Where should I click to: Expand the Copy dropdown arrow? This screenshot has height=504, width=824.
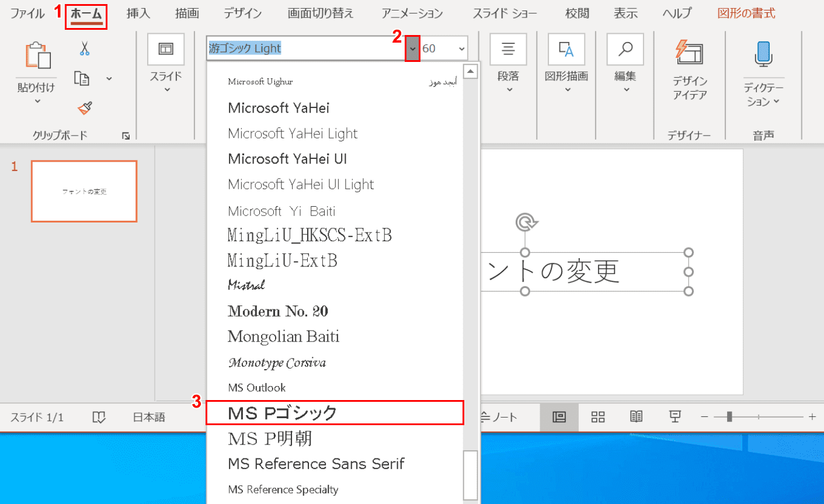click(x=109, y=79)
